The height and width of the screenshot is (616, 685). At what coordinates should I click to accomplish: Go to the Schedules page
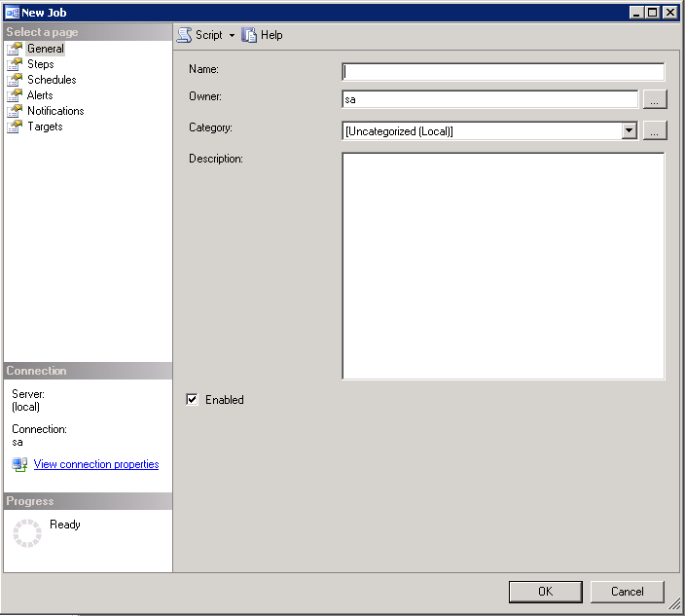click(52, 80)
